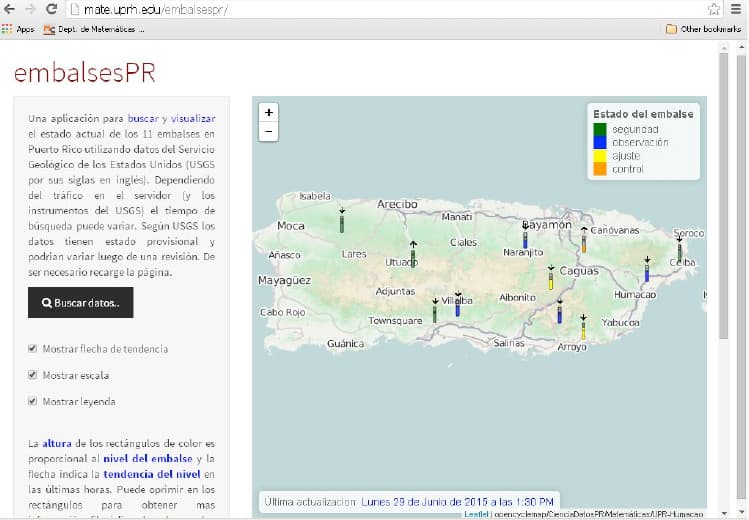This screenshot has height=520, width=749.
Task: Click the Última actualización date text
Action: [x=457, y=502]
